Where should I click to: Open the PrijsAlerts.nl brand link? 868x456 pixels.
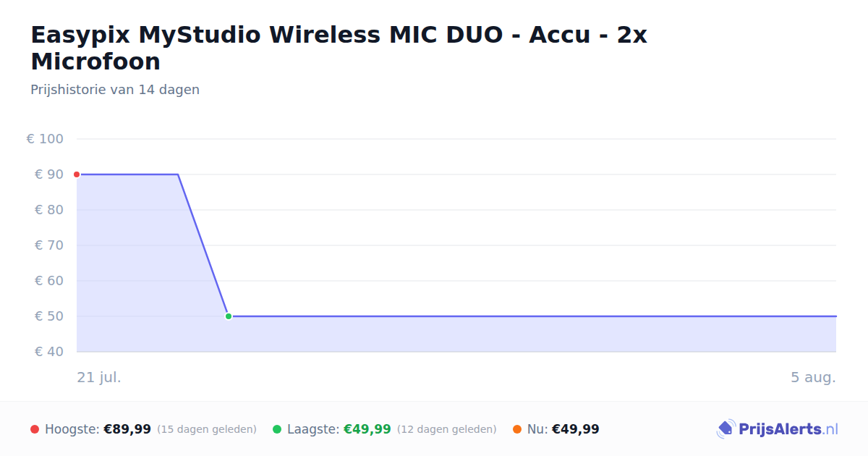pyautogui.click(x=778, y=429)
